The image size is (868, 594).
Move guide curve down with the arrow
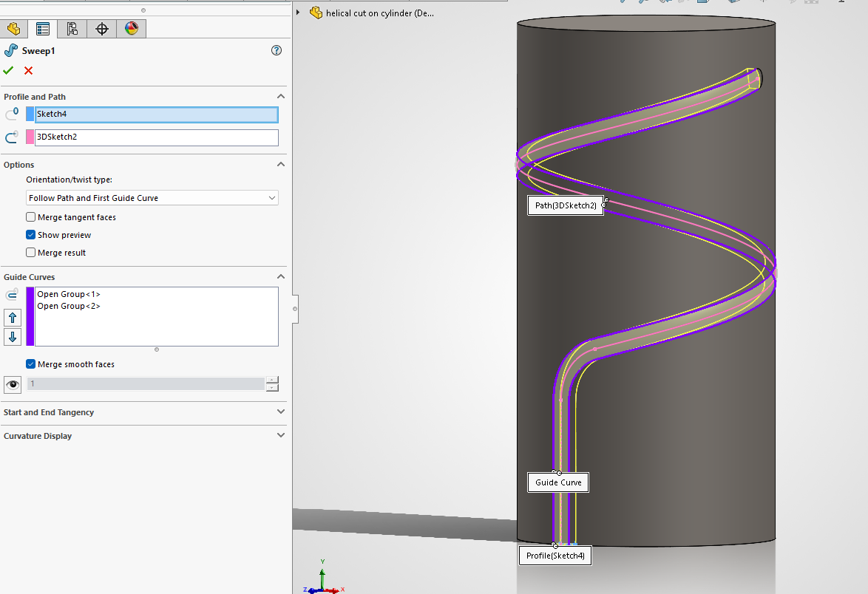tap(13, 337)
